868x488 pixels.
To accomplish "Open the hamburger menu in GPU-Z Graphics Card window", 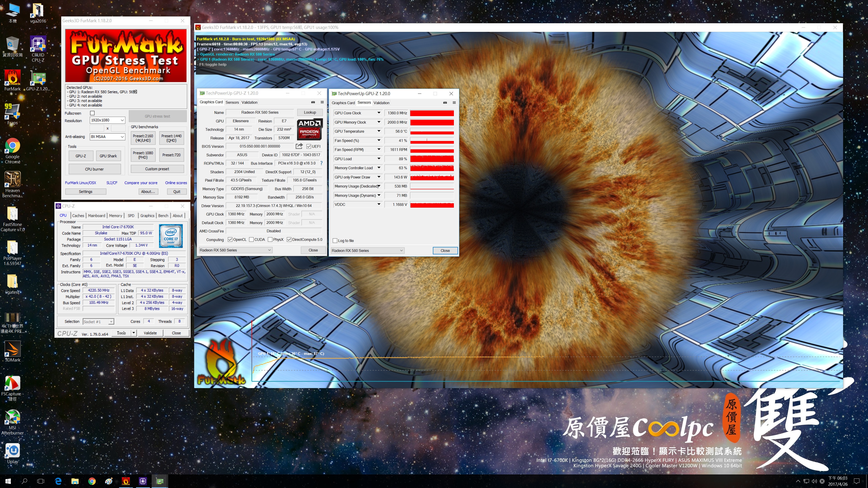I will tap(322, 102).
